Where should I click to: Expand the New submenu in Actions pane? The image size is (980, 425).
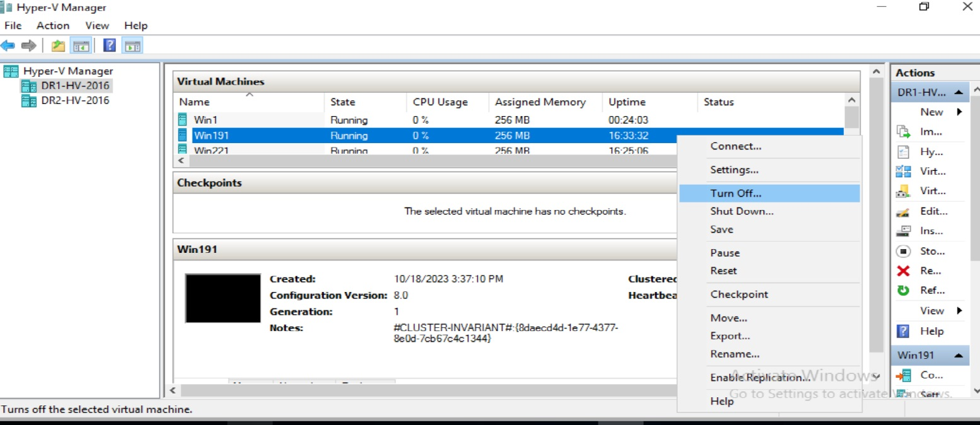(x=932, y=112)
